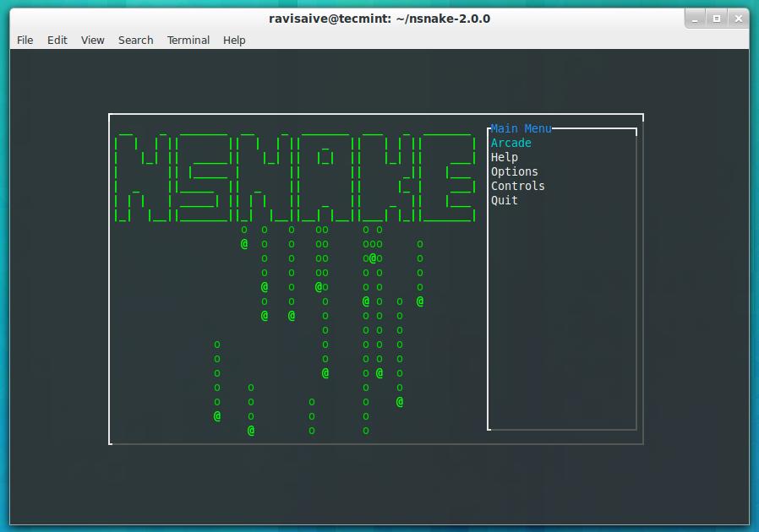Open the Terminal menu
This screenshot has width=759, height=532.
tap(188, 40)
